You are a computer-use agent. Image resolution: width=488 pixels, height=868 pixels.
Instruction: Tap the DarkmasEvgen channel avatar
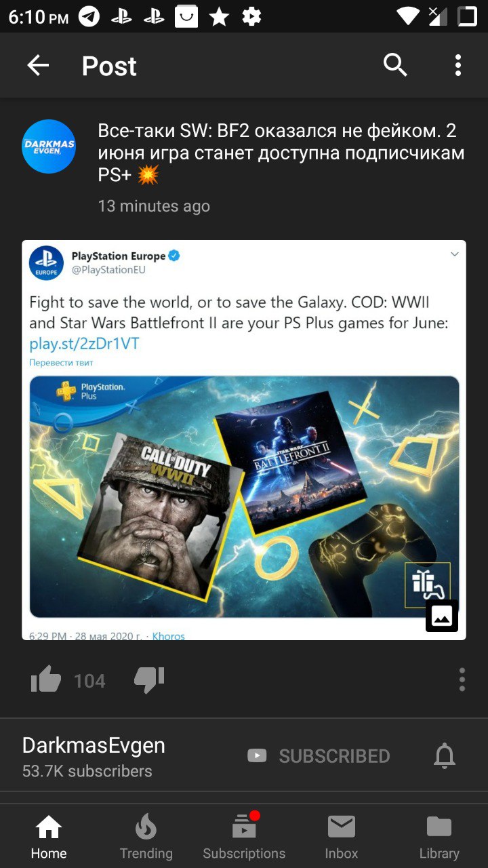pos(49,146)
